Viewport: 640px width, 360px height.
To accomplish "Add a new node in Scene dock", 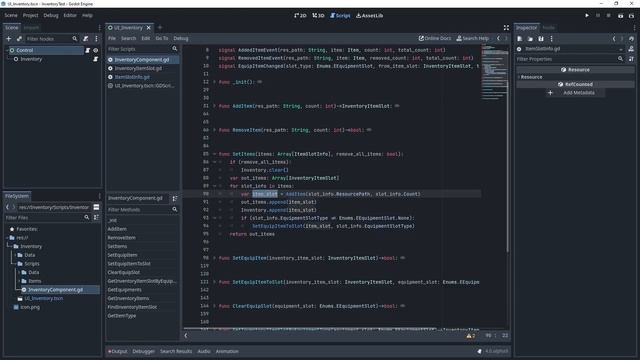I will click(9, 39).
